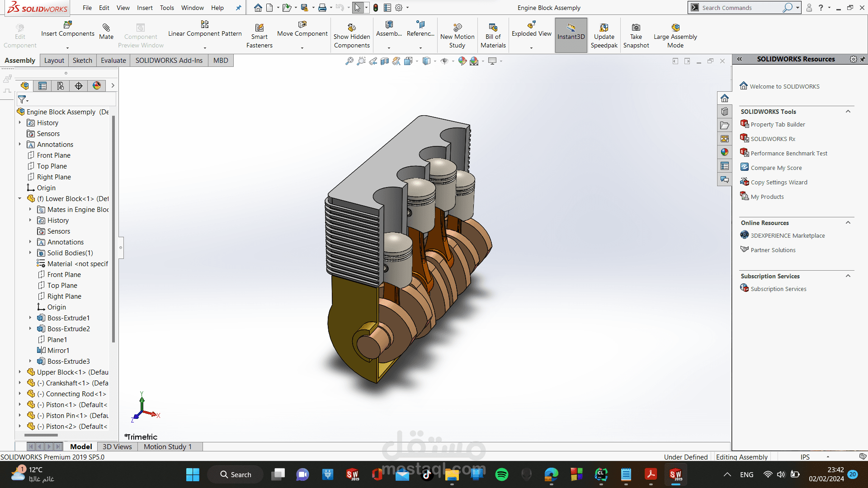The height and width of the screenshot is (488, 868).
Task: Click the Rebuild traffic light icon
Action: [376, 8]
